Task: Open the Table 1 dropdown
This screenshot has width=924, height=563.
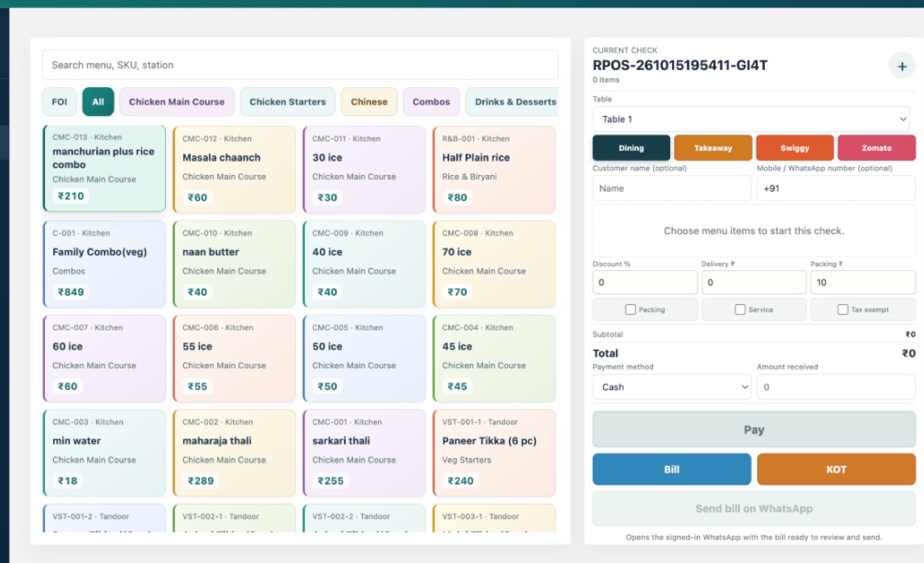Action: pos(751,119)
